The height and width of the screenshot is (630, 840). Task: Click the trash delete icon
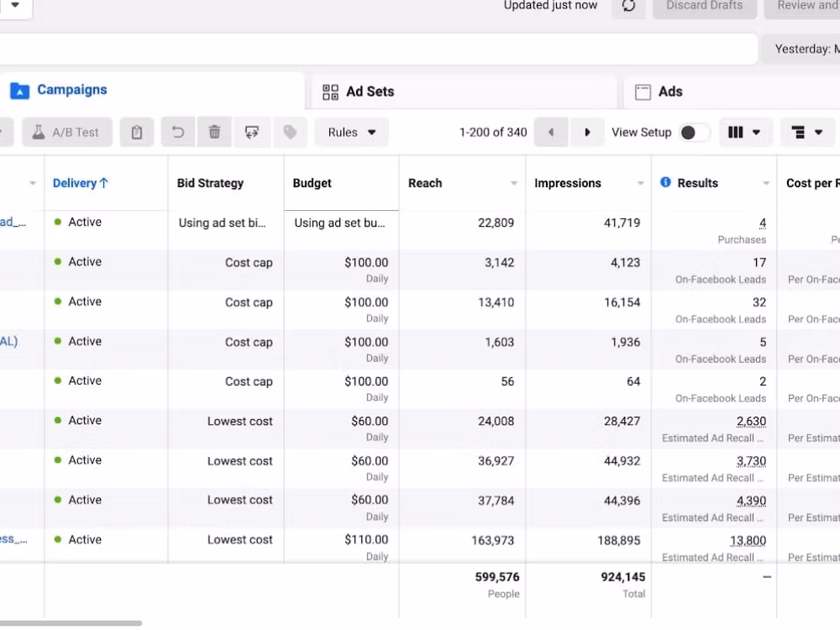point(214,133)
